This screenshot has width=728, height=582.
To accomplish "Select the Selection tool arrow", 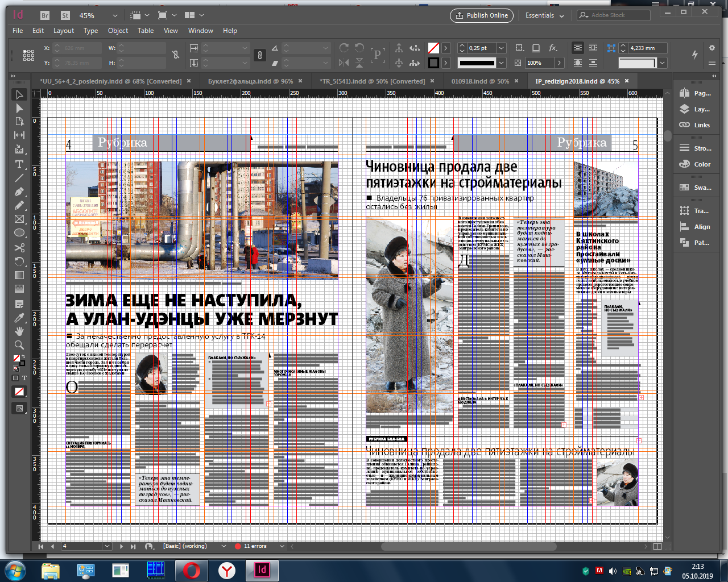I will point(19,95).
